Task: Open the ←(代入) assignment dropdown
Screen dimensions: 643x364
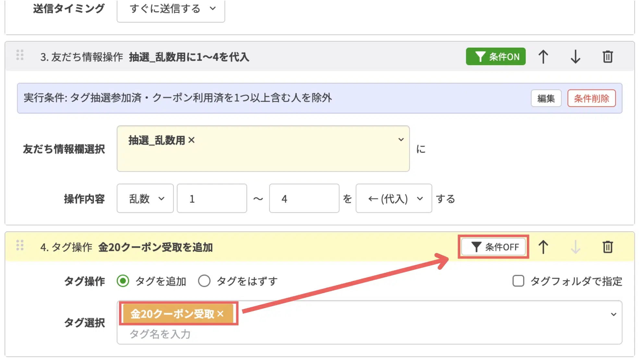Action: coord(394,199)
